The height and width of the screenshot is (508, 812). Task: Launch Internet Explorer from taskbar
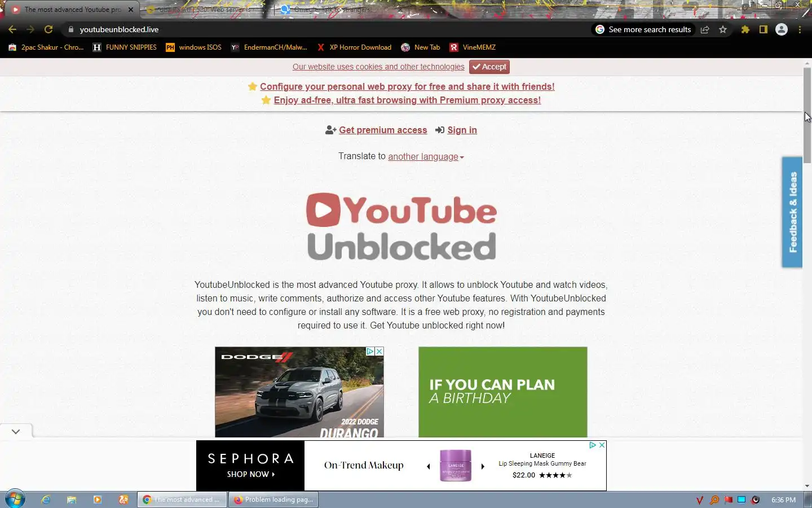[46, 500]
